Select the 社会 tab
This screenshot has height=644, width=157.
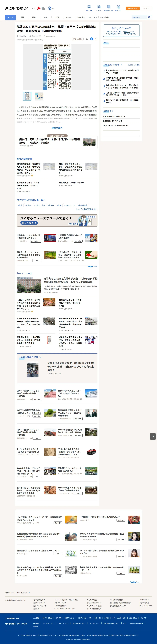click(x=34, y=17)
